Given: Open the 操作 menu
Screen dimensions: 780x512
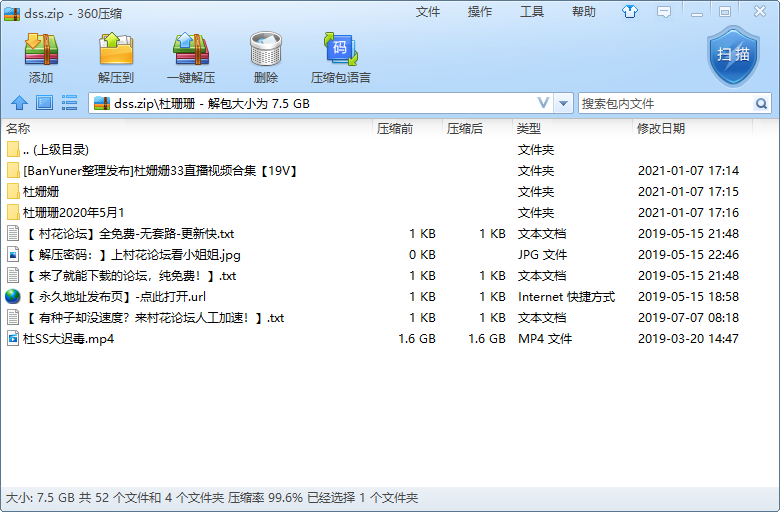Looking at the screenshot, I should (x=480, y=12).
